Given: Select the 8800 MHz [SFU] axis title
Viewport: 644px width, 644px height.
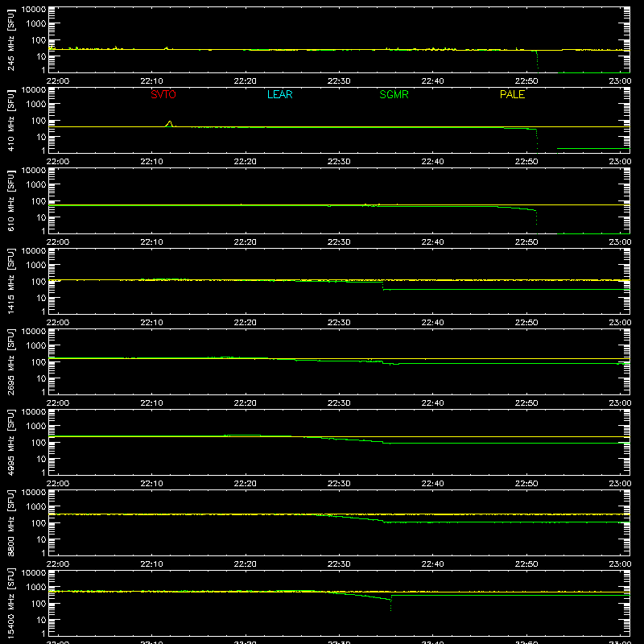Looking at the screenshot, I should click(x=10, y=522).
